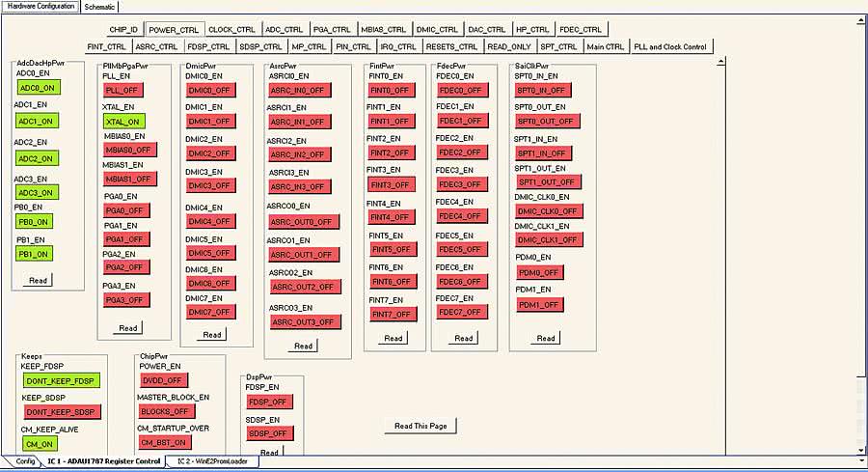
Task: Select IC 2 - WinE2PromLoader bottom tab
Action: (214, 461)
